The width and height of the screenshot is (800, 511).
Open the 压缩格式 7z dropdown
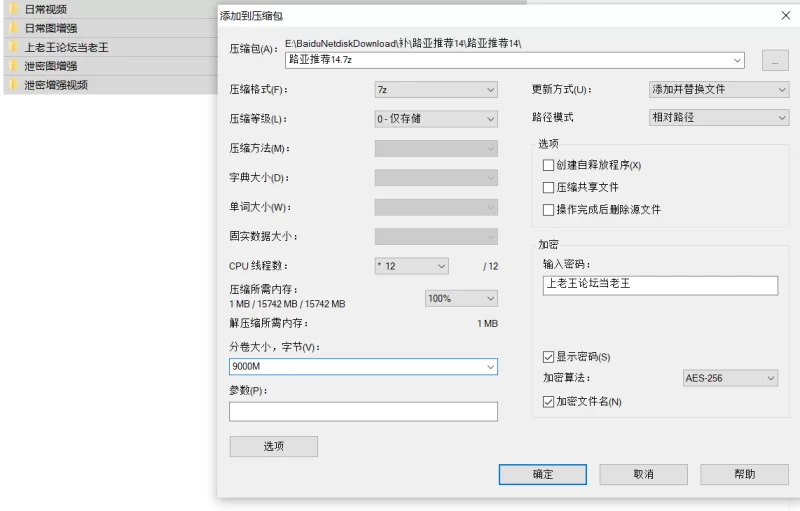click(x=436, y=90)
